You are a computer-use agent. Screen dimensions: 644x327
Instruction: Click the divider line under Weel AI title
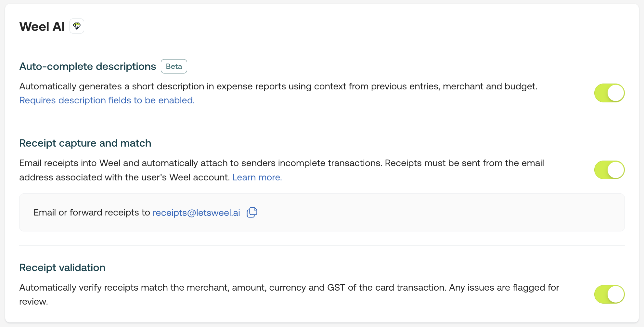pos(322,44)
